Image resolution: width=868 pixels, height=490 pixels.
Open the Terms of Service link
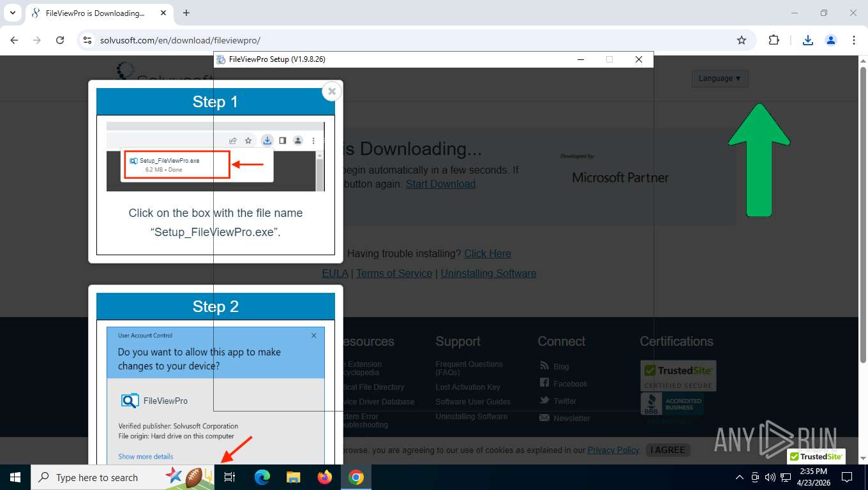[x=394, y=273]
